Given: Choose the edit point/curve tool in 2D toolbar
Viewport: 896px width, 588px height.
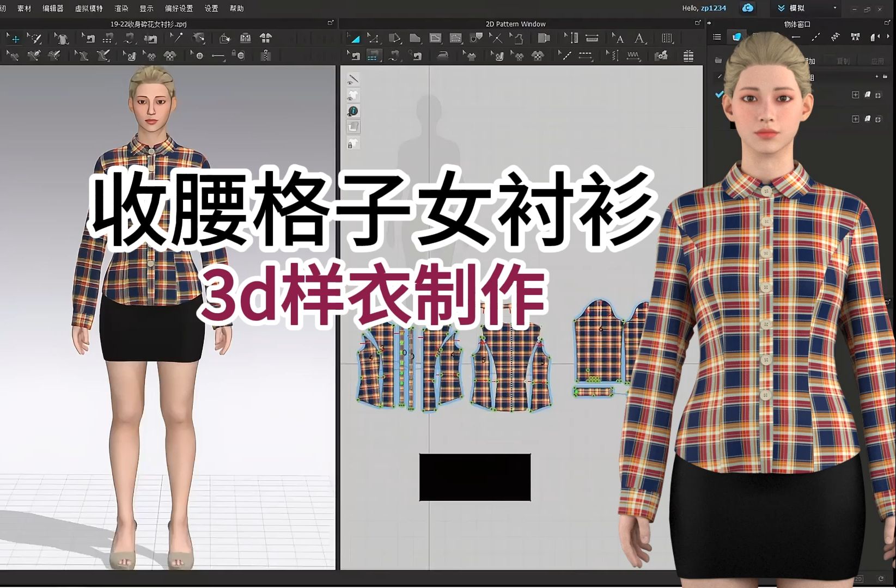Looking at the screenshot, I should click(374, 39).
